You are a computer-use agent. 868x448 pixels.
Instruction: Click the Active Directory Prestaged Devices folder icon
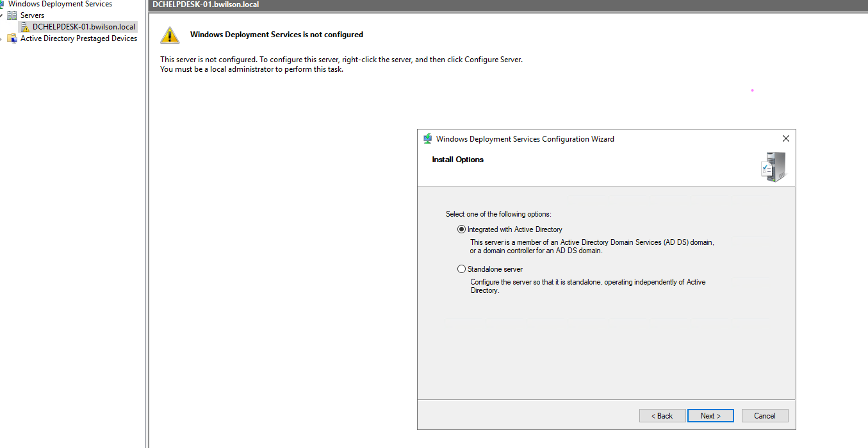pyautogui.click(x=12, y=38)
